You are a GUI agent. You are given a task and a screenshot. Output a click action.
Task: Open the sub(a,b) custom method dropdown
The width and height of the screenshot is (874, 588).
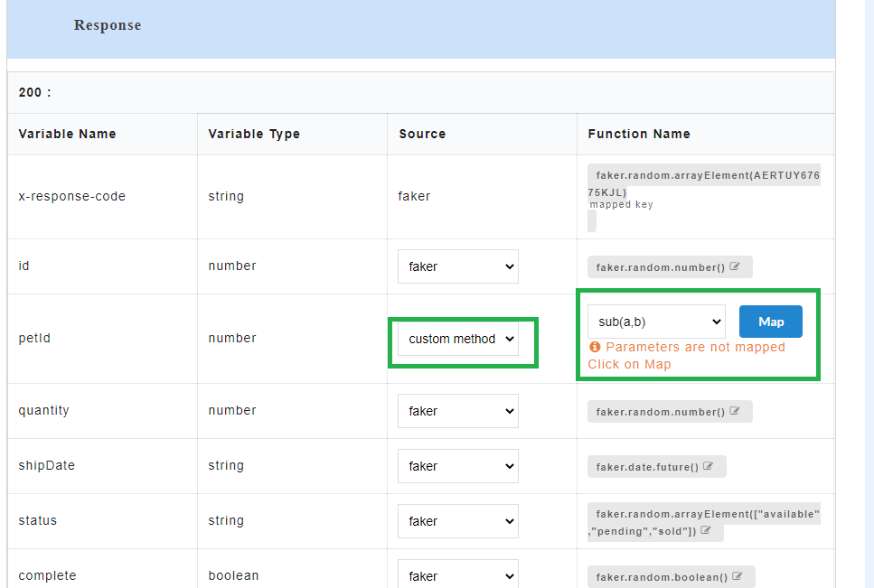[656, 321]
